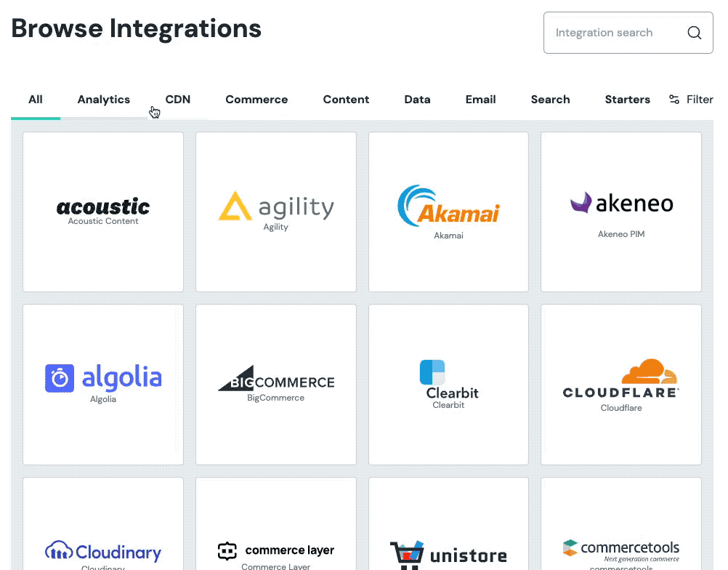
Task: Select the Acoustic Content integration
Action: click(x=102, y=211)
